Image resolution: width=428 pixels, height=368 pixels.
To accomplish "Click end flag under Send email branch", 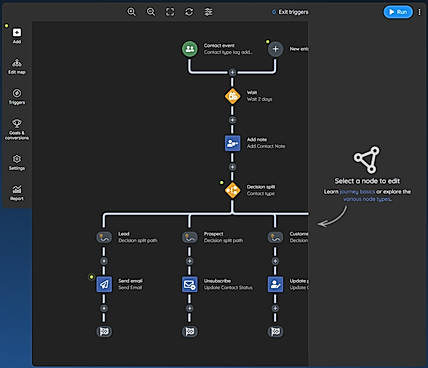I will pyautogui.click(x=104, y=332).
